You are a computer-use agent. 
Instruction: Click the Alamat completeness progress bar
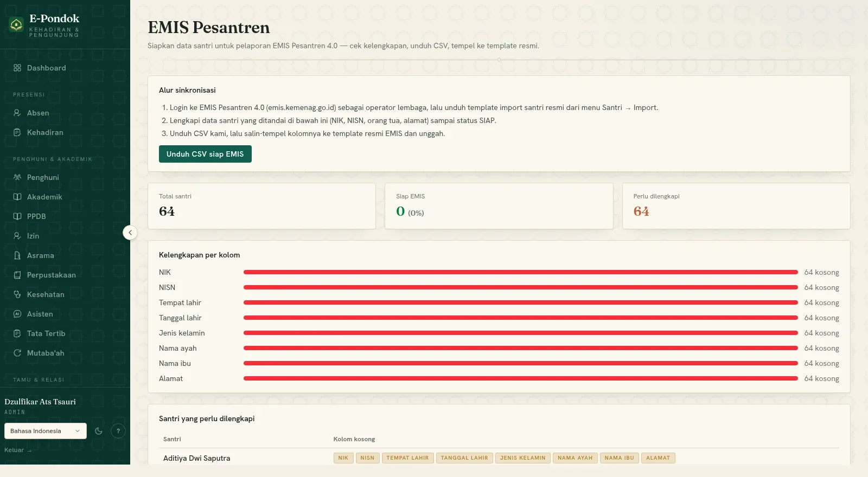[521, 378]
